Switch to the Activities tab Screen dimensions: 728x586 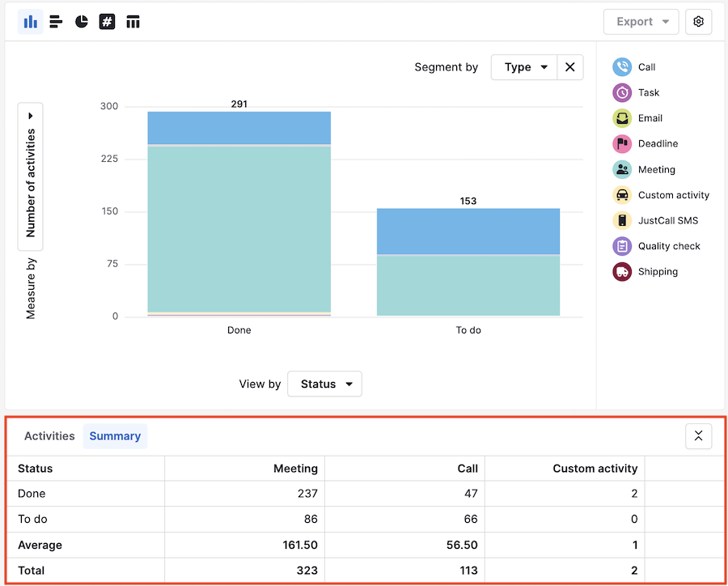click(49, 436)
